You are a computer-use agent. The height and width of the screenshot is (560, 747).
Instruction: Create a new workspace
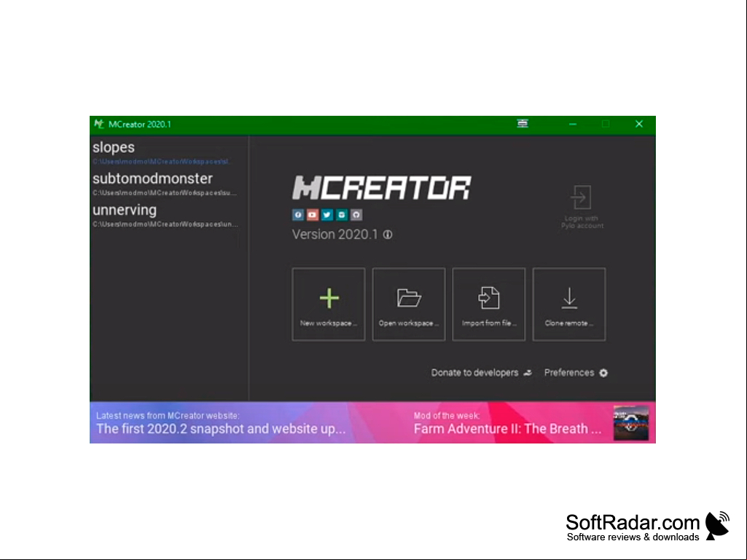(329, 304)
